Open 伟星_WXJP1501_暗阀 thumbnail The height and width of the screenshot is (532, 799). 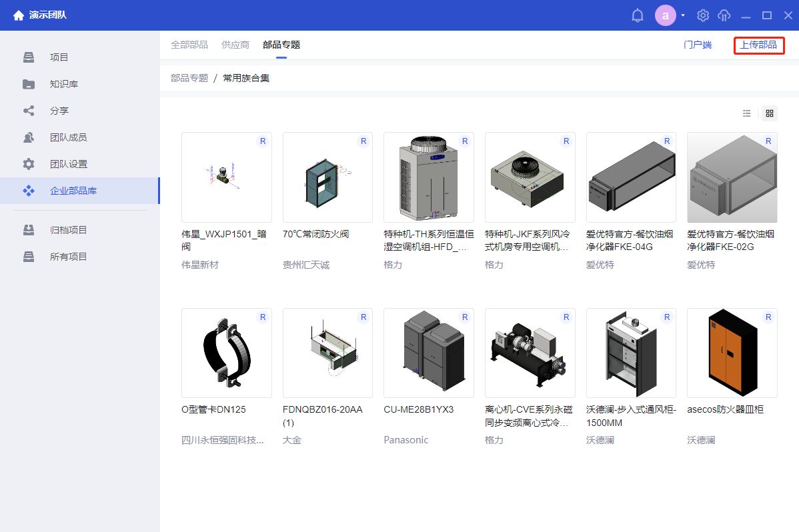pos(226,177)
